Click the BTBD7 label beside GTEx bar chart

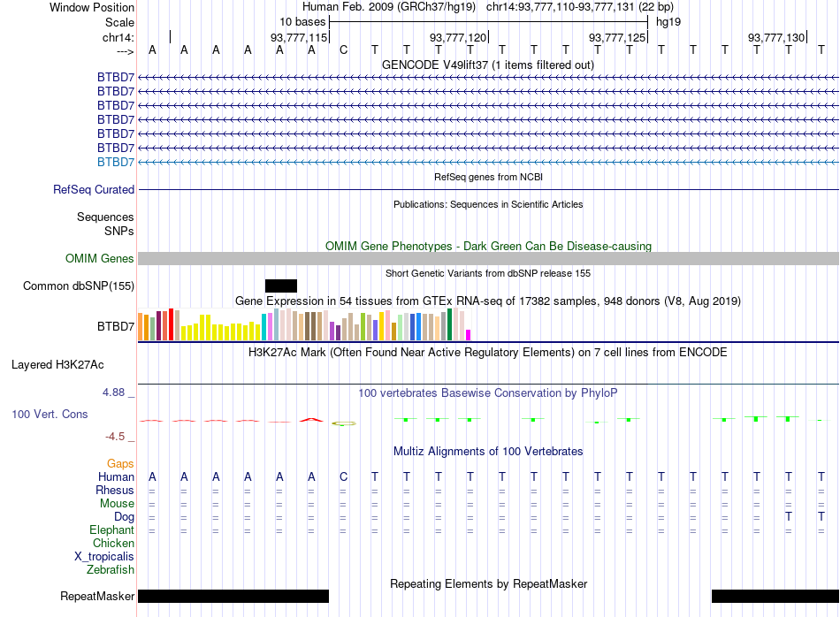coord(116,327)
